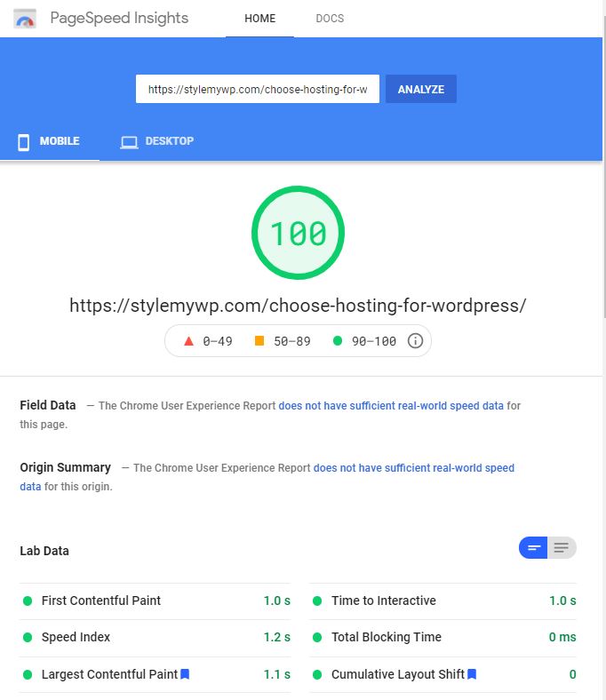
Task: Click the analyzed URL heading under the score
Action: click(x=298, y=306)
